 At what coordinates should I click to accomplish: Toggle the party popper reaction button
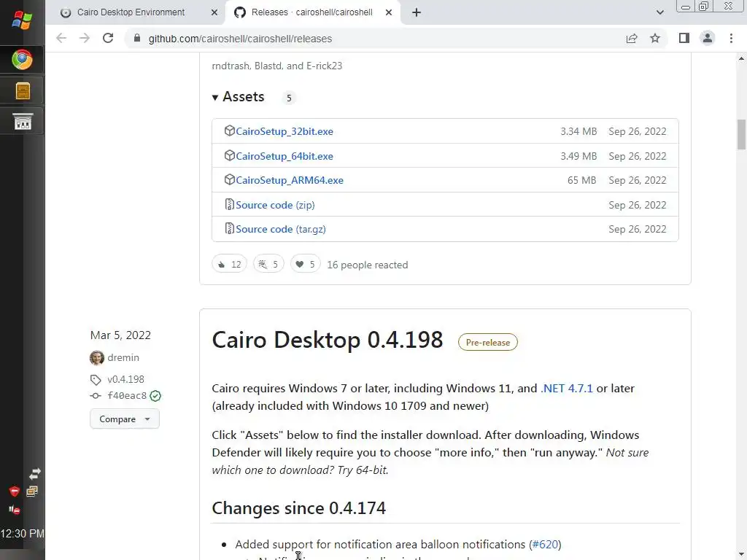[x=268, y=265]
